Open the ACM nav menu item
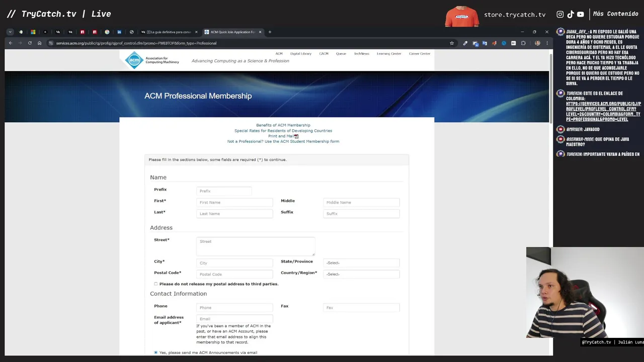Image resolution: width=644 pixels, height=362 pixels. coord(279,54)
